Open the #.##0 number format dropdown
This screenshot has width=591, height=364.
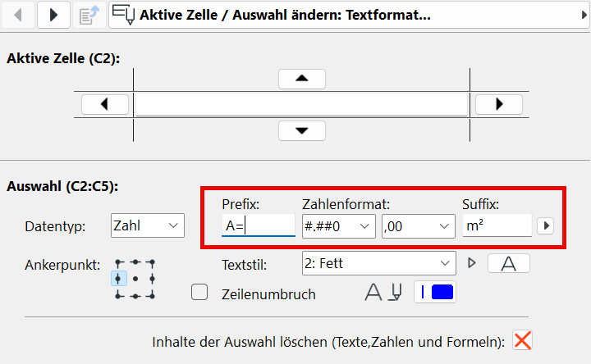coord(338,226)
